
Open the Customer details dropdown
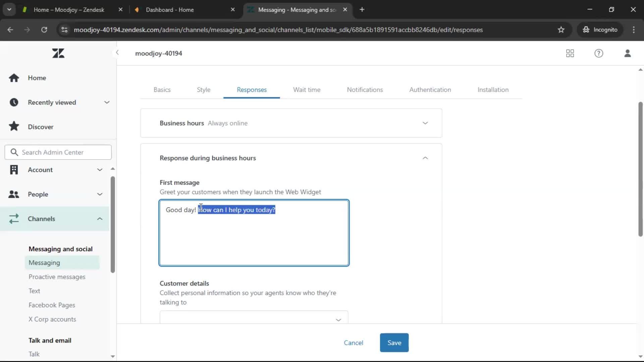(x=254, y=317)
